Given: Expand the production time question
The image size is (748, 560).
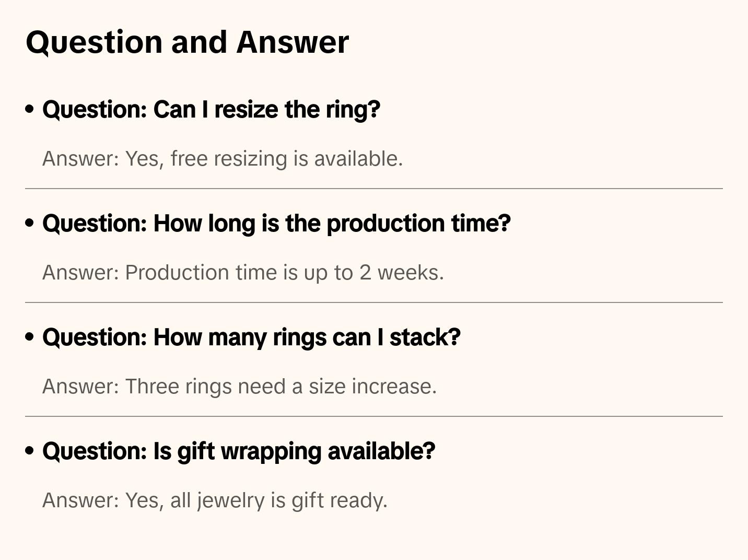Looking at the screenshot, I should (276, 224).
